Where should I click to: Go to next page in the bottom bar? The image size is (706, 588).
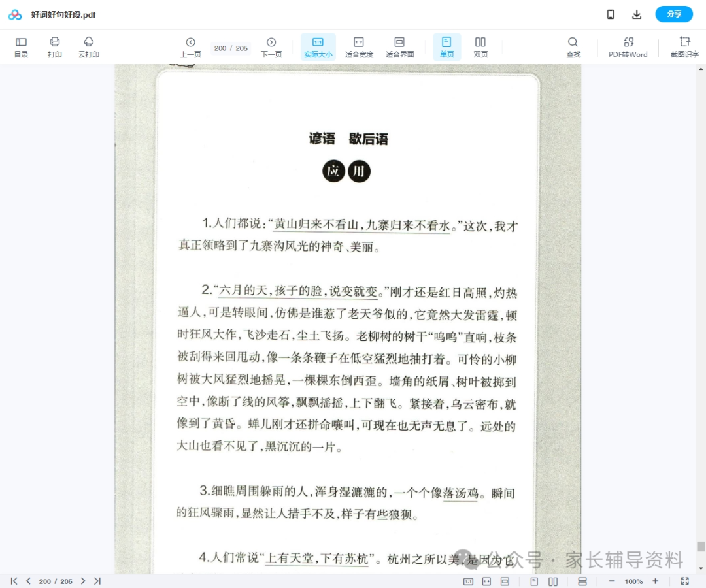pyautogui.click(x=83, y=581)
